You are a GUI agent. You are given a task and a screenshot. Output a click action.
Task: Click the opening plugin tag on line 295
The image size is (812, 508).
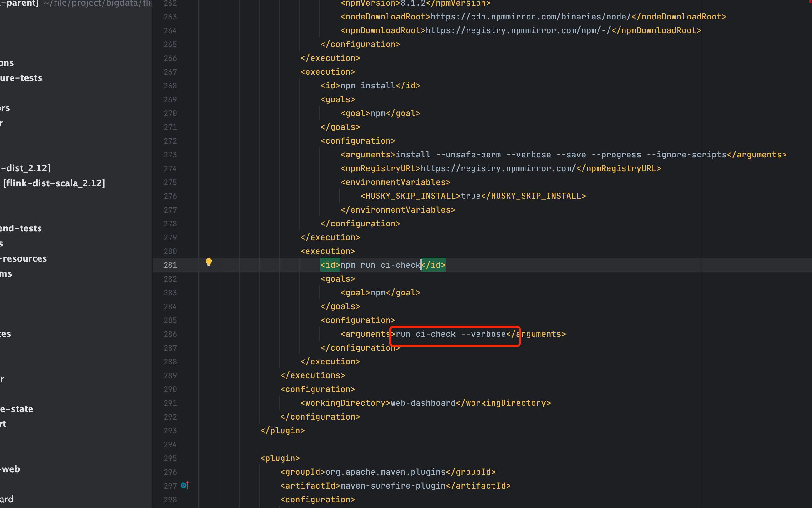[x=280, y=458]
